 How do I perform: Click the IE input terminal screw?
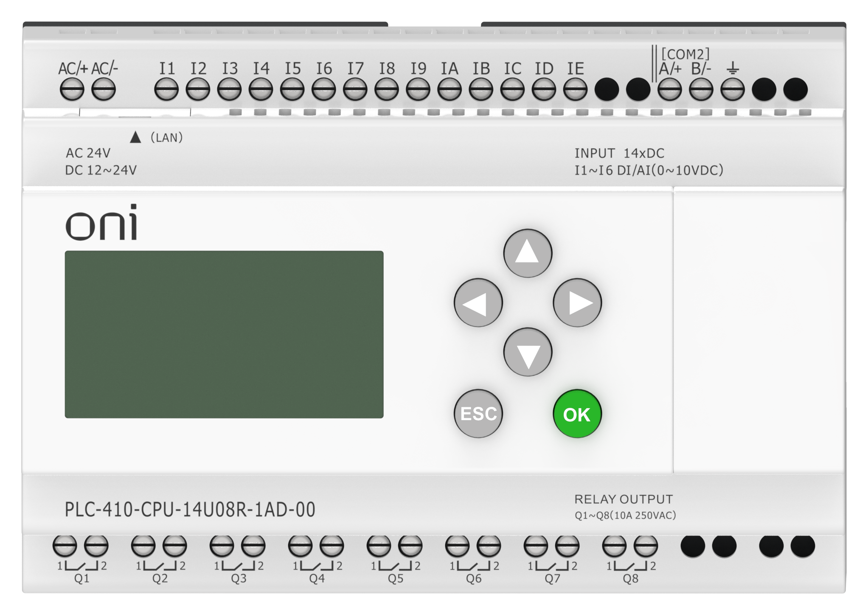[x=575, y=90]
